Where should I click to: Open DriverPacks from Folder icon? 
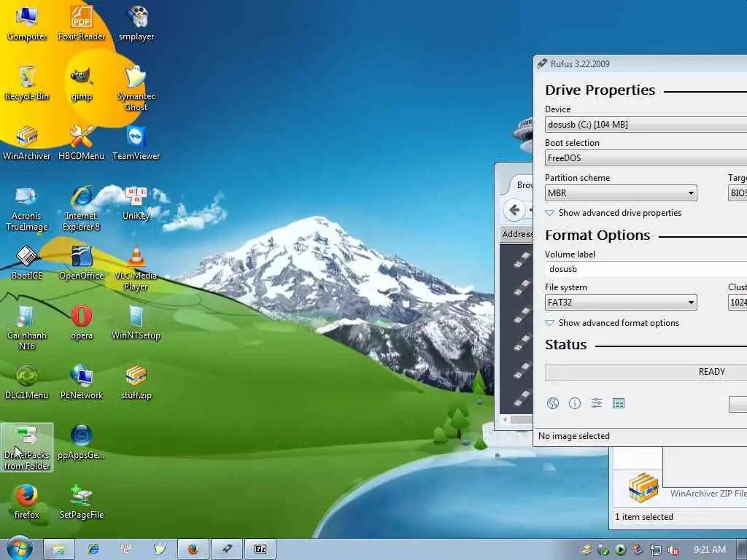(27, 447)
